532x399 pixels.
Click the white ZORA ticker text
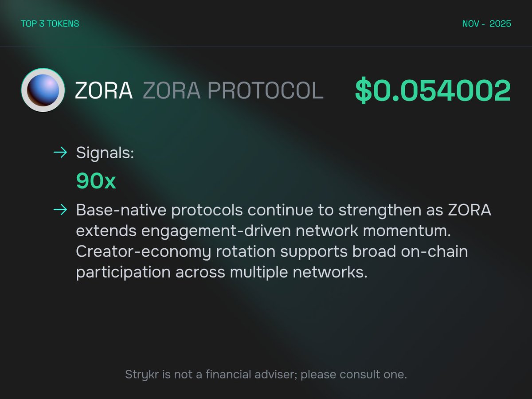pos(104,90)
